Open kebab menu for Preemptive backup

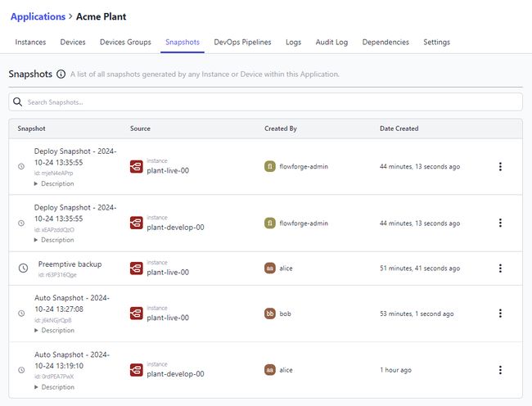point(500,268)
